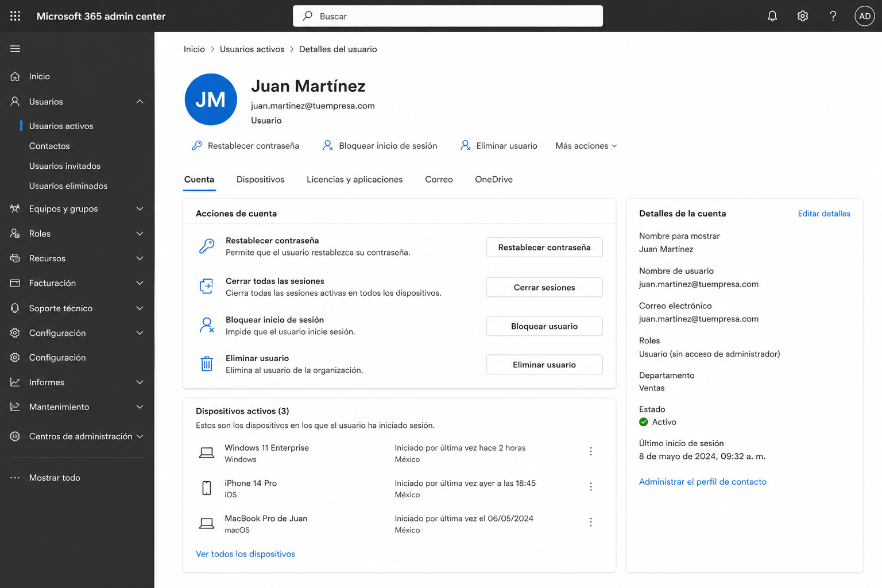
Task: Click Eliminar usuario in the top action bar
Action: pos(499,146)
